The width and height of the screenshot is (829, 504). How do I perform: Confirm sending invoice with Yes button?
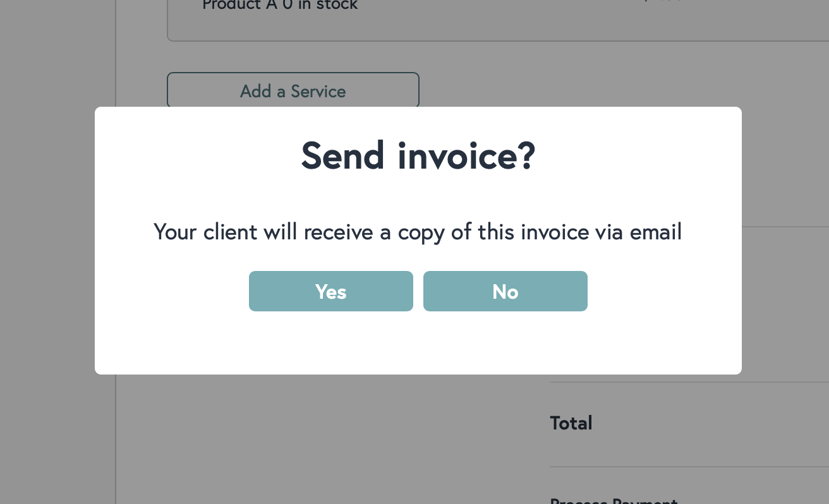click(x=330, y=291)
